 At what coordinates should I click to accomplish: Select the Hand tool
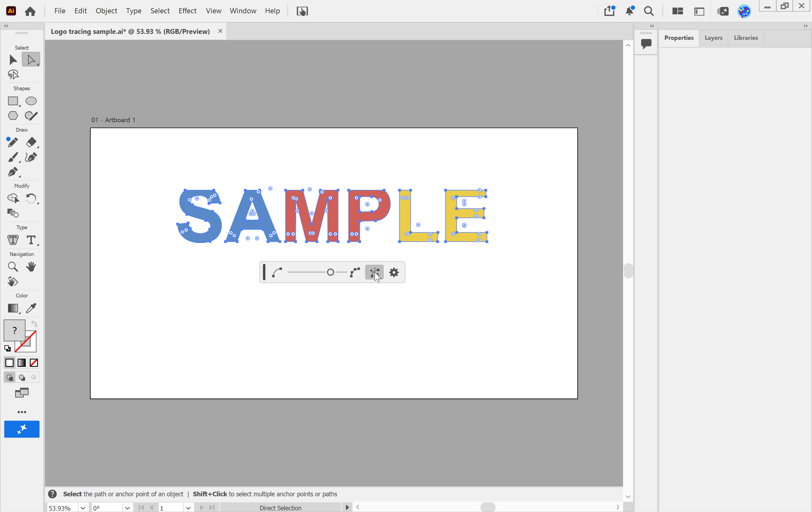click(x=31, y=267)
